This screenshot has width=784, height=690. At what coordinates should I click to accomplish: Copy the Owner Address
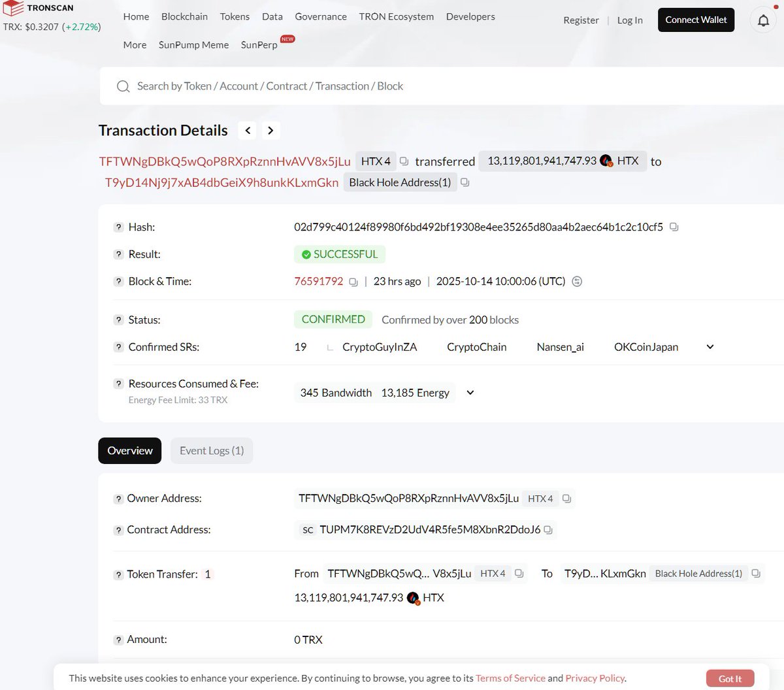coord(566,499)
